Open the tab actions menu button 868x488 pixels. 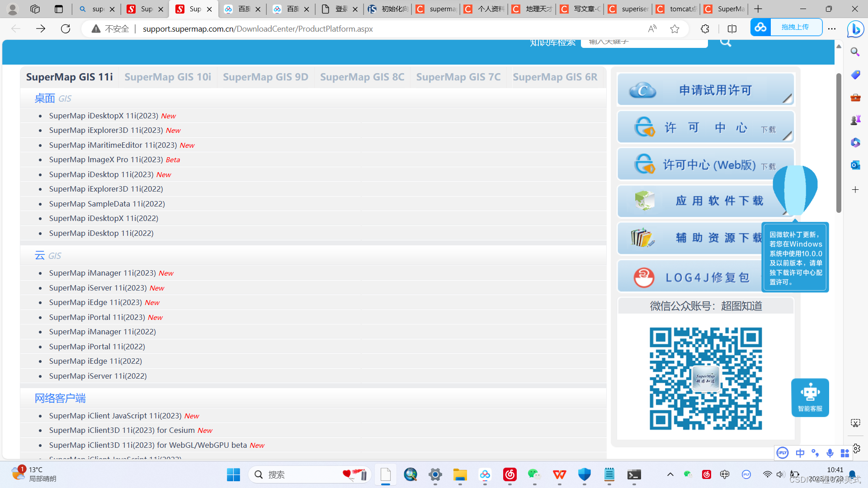click(59, 9)
